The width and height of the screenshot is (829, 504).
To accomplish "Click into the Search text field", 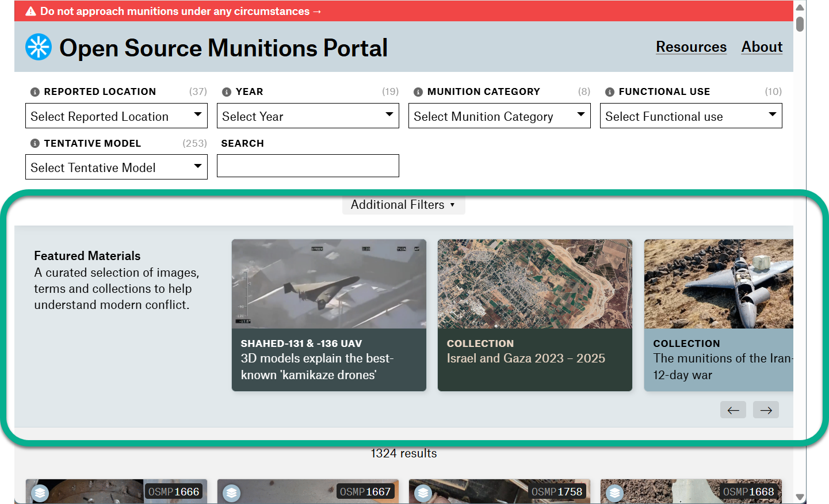I will tap(308, 166).
